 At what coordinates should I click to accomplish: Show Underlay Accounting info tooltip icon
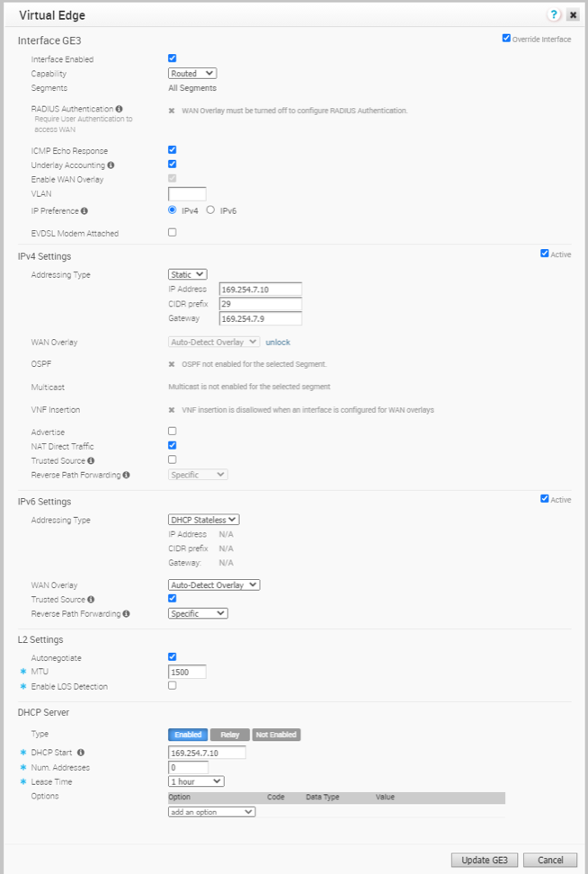coord(111,165)
